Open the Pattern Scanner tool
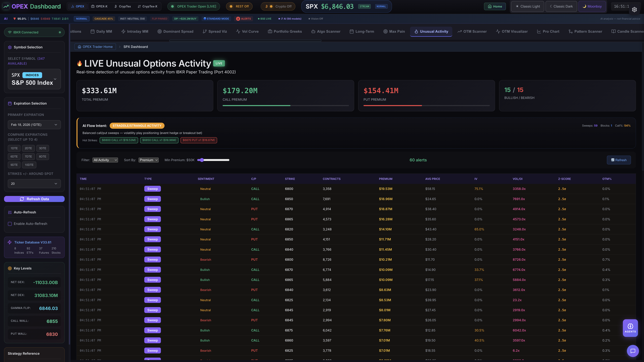This screenshot has height=362, width=644. point(585,31)
